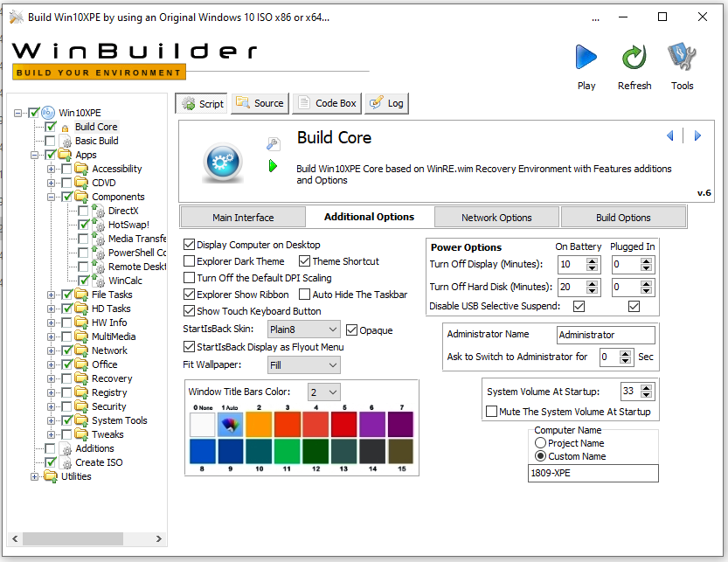Enable Explorer Dark Theme checkbox
This screenshot has width=728, height=562.
pyautogui.click(x=189, y=261)
